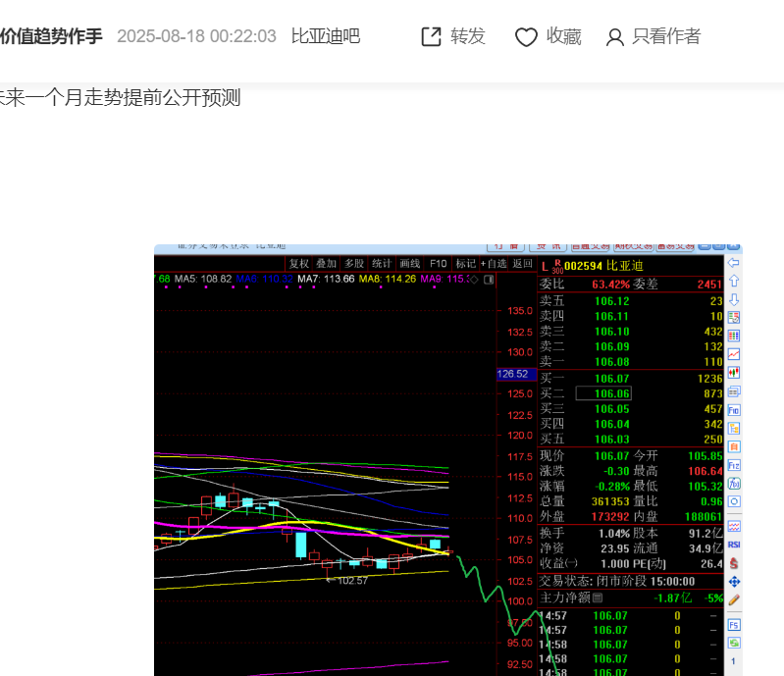The width and height of the screenshot is (784, 676).
Task: Click author name 价值趋势作手
Action: click(x=51, y=36)
